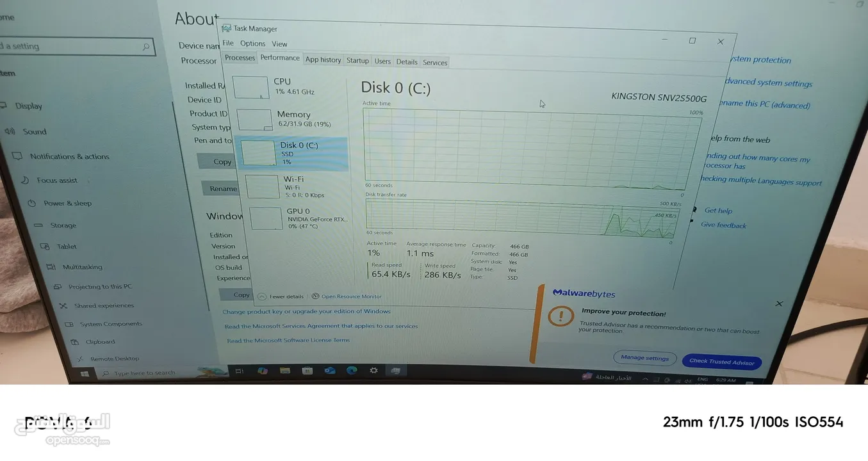The width and height of the screenshot is (868, 461).
Task: Open Microsoft Edge from the taskbar
Action: click(x=352, y=370)
